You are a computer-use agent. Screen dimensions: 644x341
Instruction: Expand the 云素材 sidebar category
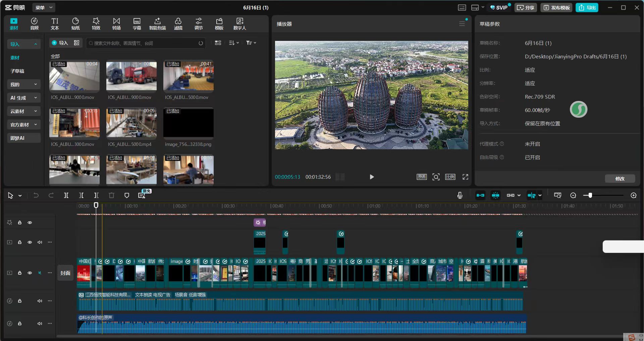point(23,111)
